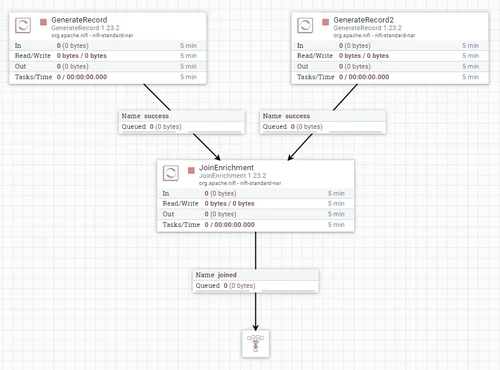Click the GenerateRecord processor icon
The image size is (500, 370).
pyautogui.click(x=23, y=25)
